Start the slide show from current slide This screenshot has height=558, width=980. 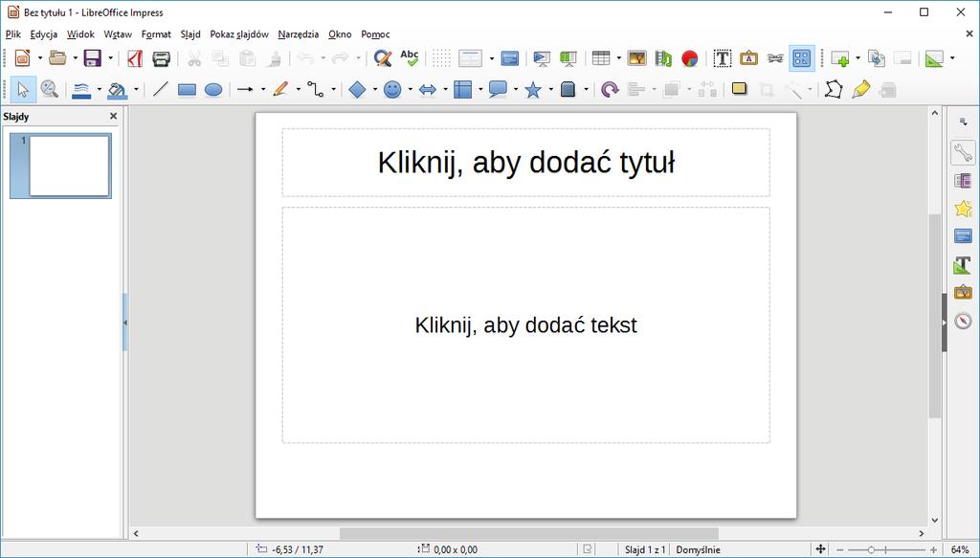click(568, 58)
